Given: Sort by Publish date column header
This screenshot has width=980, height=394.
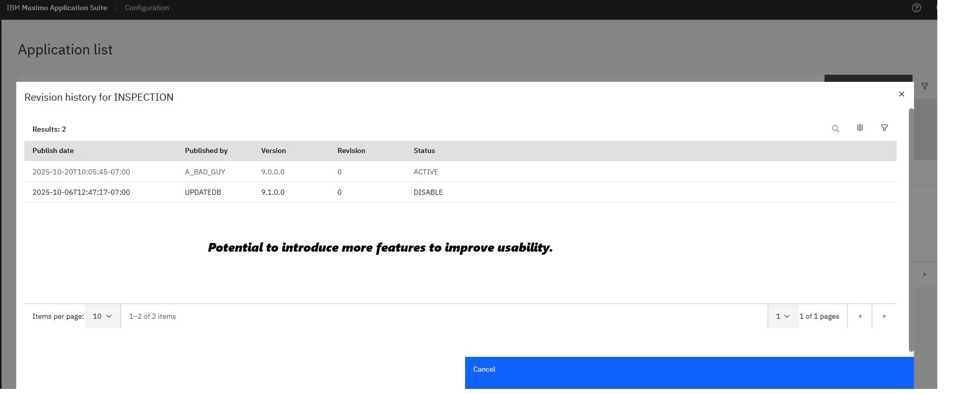Looking at the screenshot, I should (53, 151).
